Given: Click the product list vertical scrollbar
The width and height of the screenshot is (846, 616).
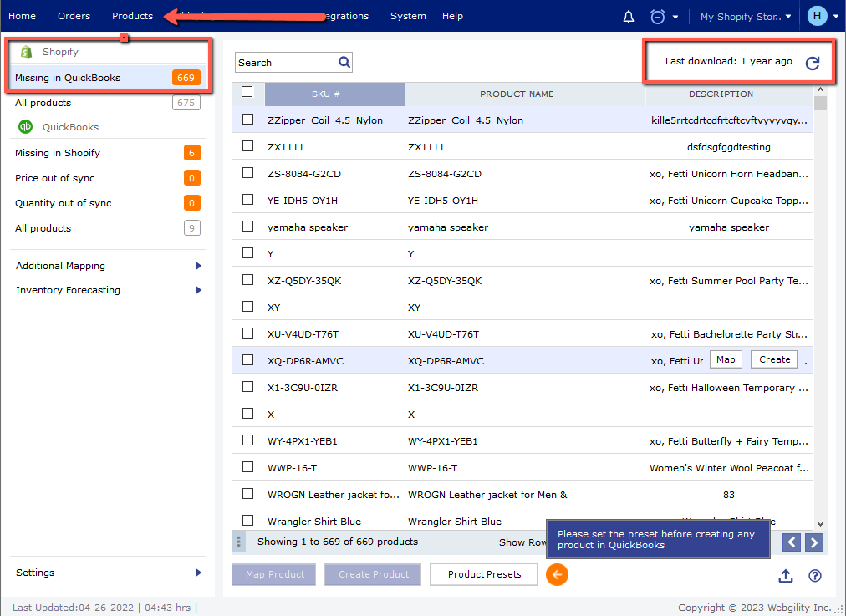Looking at the screenshot, I should pos(820,104).
